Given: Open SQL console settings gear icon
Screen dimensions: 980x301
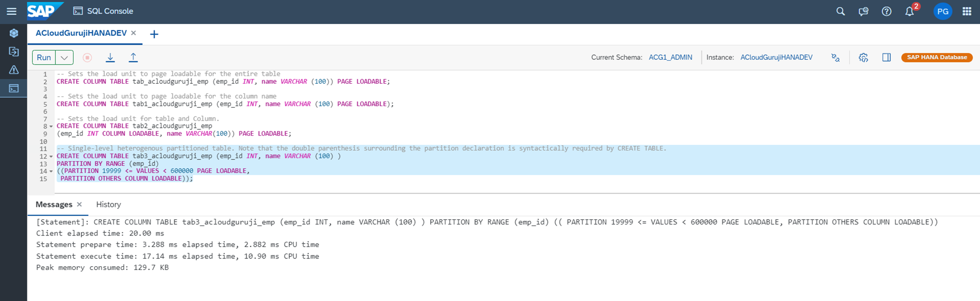Looking at the screenshot, I should coord(863,57).
